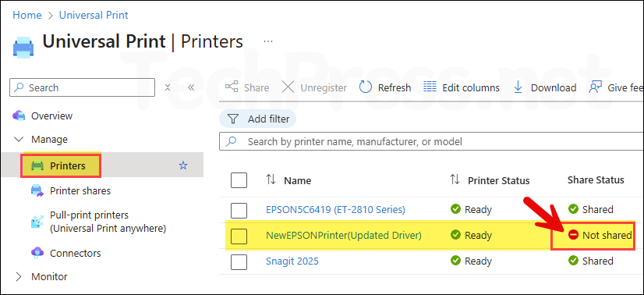Click the green Printers icon in sidebar
This screenshot has height=295, width=644.
tap(37, 165)
